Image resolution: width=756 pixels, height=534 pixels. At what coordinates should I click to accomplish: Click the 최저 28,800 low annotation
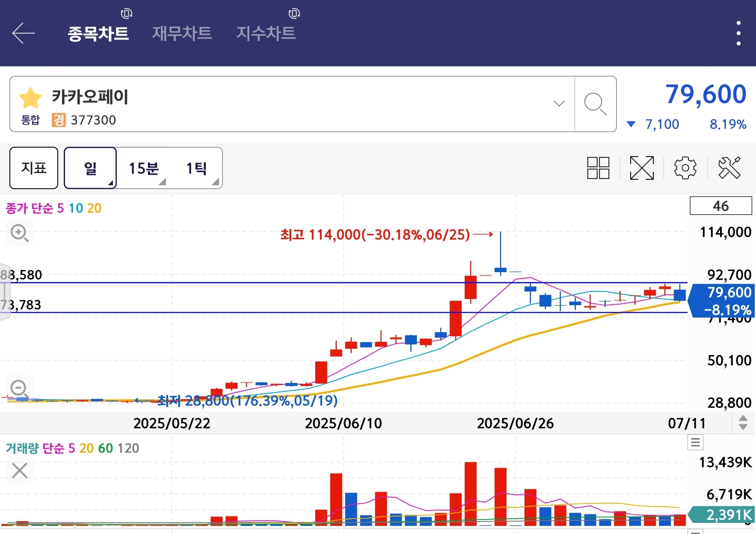click(x=248, y=400)
